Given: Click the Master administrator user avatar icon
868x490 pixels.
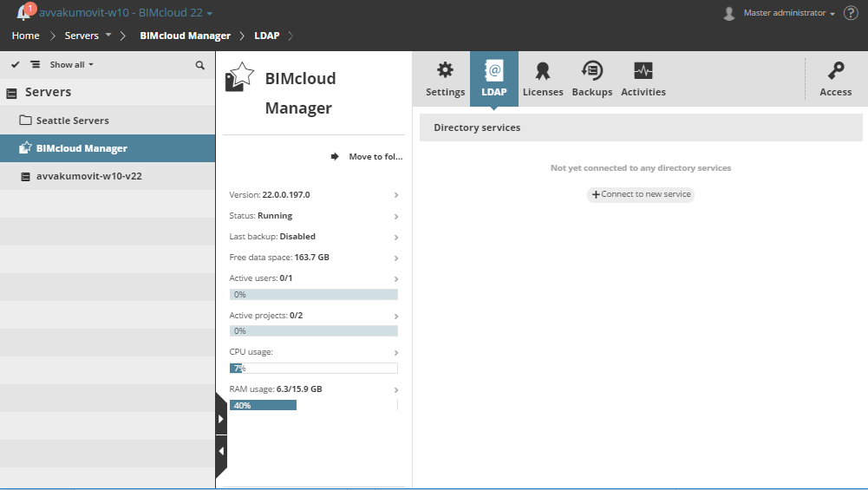Looking at the screenshot, I should tap(729, 13).
